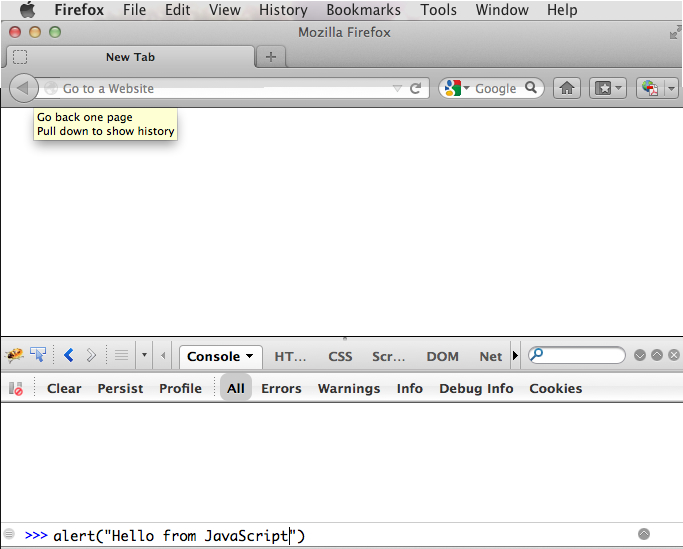
Task: Click the browser back arrow button
Action: click(23, 88)
